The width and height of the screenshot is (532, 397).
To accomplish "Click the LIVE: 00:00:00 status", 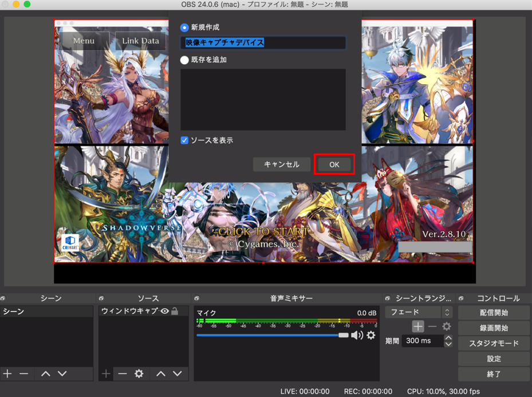I will tap(305, 391).
